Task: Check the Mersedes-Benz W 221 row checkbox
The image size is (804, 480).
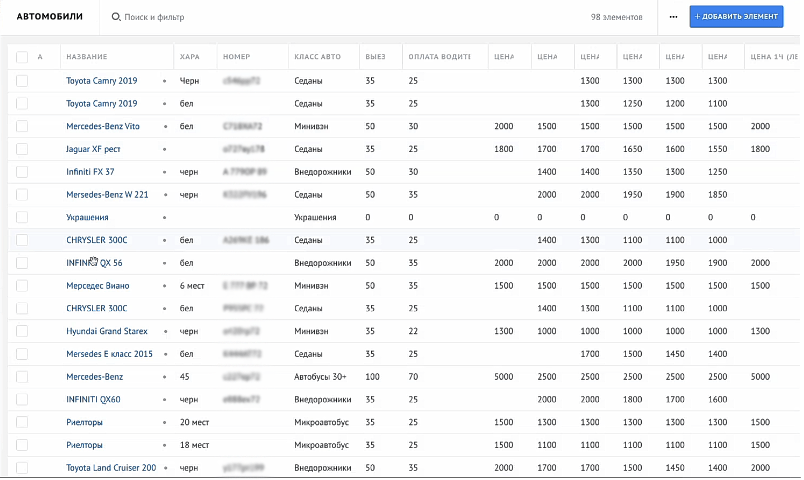Action: (x=22, y=195)
